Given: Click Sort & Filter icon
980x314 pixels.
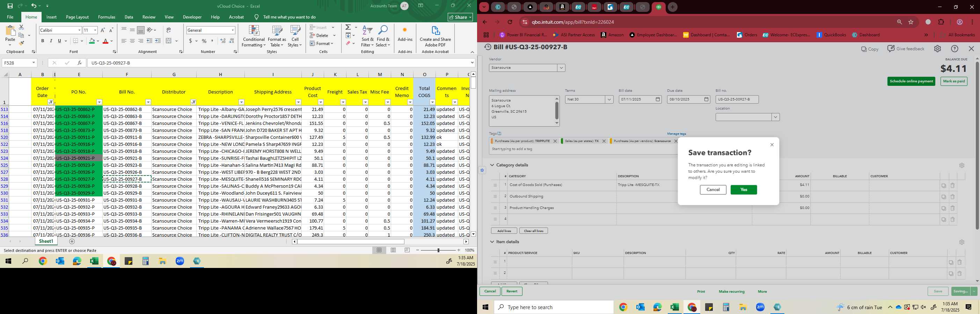Looking at the screenshot, I should tap(367, 36).
